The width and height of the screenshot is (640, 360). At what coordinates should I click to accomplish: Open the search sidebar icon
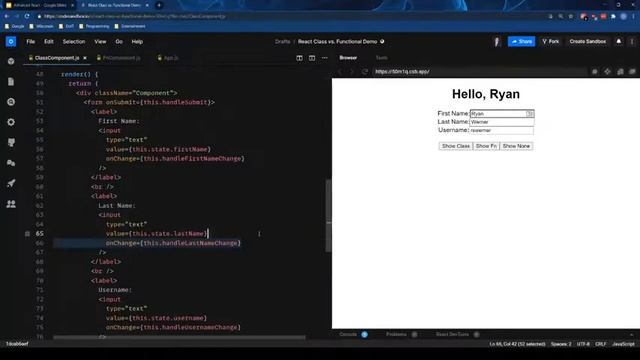(x=11, y=102)
